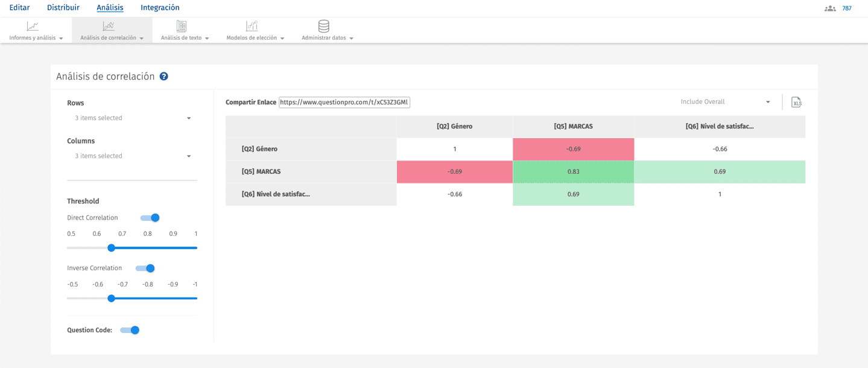Click the Análisis de correlación chart icon
868x368 pixels.
coord(109,26)
